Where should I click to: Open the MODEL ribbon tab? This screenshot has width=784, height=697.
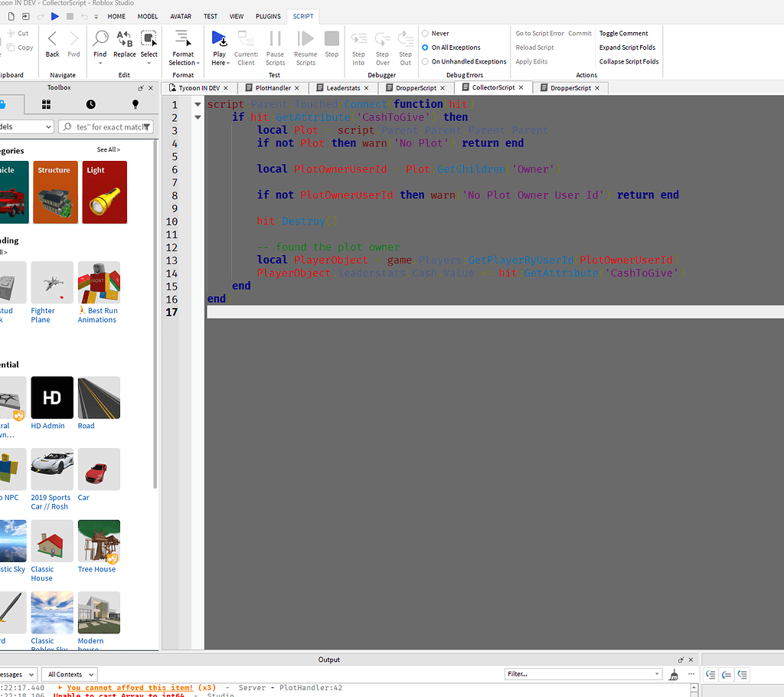(x=147, y=16)
